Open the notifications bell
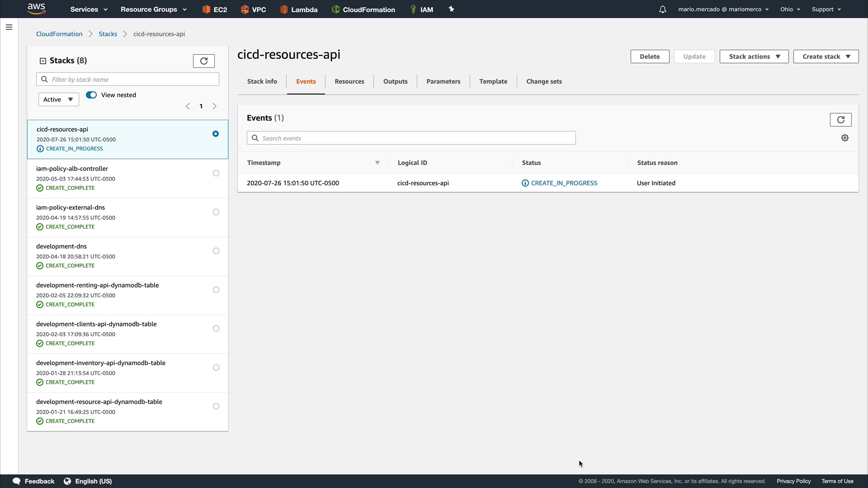 (x=662, y=9)
